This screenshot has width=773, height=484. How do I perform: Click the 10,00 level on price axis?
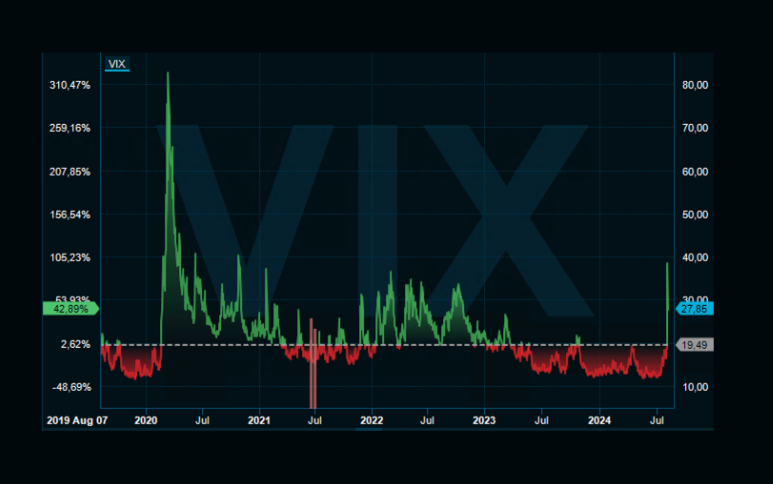point(695,387)
